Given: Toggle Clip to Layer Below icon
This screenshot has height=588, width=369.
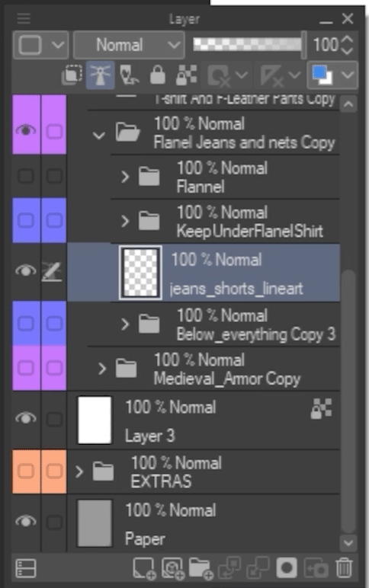Looking at the screenshot, I should pyautogui.click(x=72, y=75).
